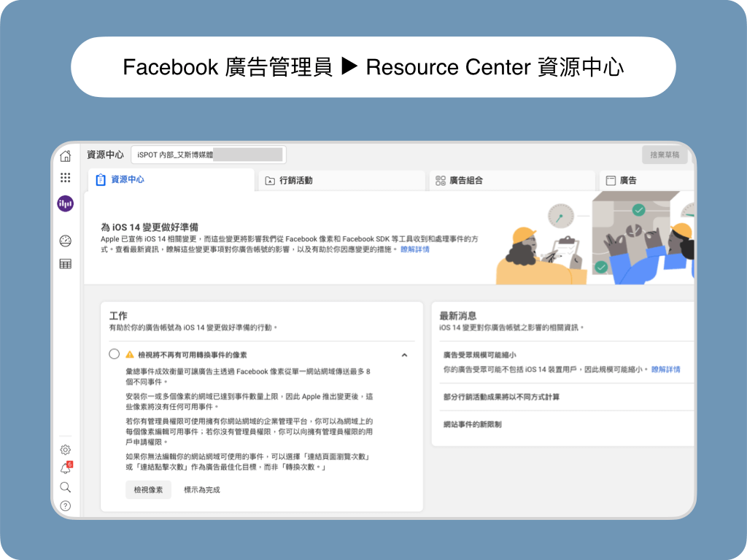Click the 最新消息 section heading
This screenshot has width=747, height=560.
(x=458, y=316)
